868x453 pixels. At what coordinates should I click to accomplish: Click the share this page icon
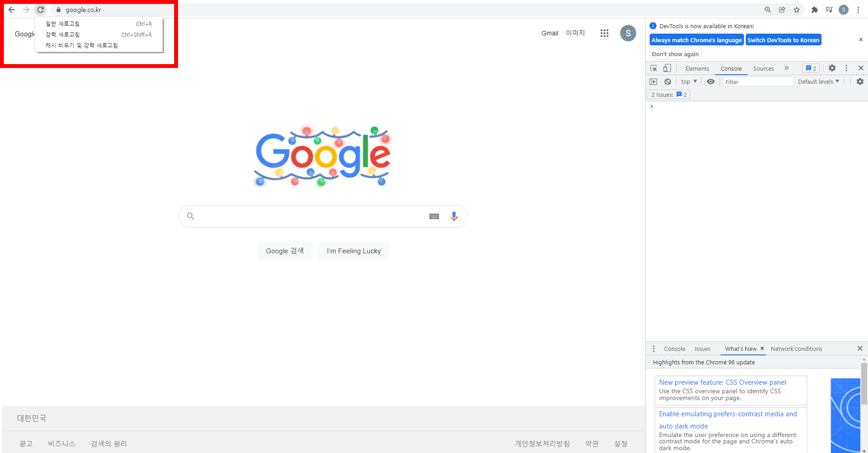tap(782, 10)
